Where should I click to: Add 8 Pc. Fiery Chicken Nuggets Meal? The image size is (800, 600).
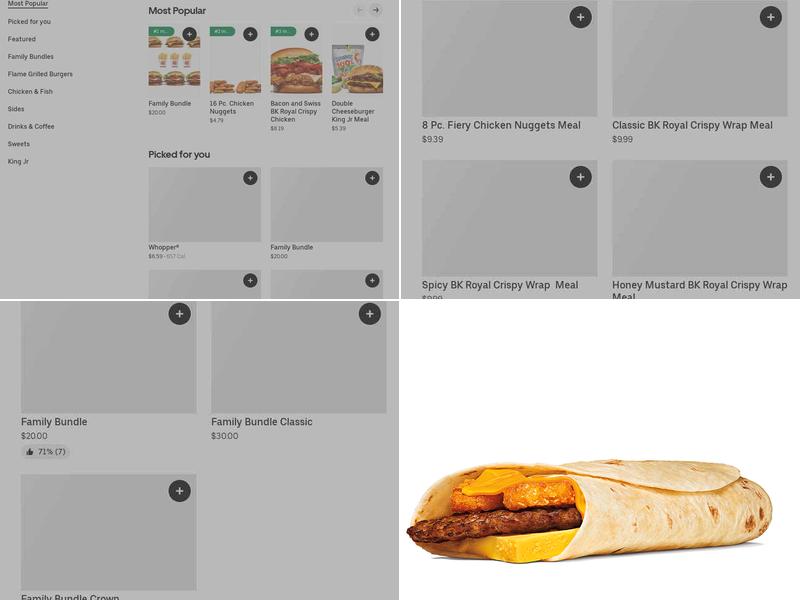580,17
